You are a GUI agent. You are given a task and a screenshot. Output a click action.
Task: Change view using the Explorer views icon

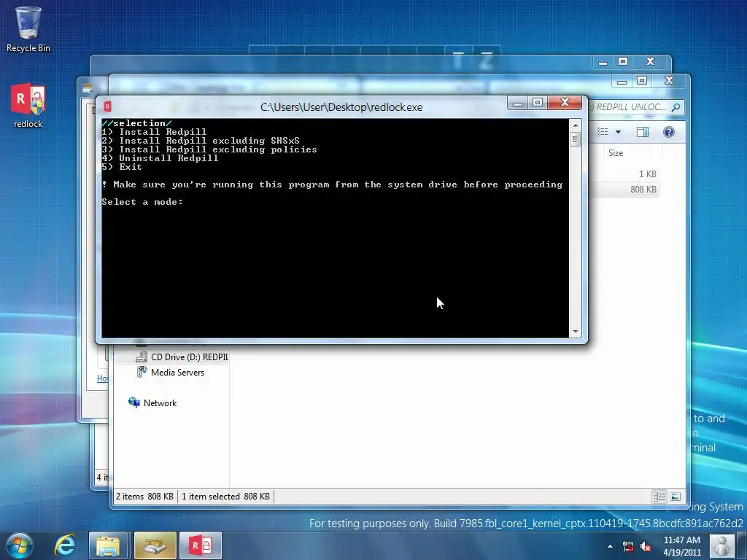pos(603,132)
